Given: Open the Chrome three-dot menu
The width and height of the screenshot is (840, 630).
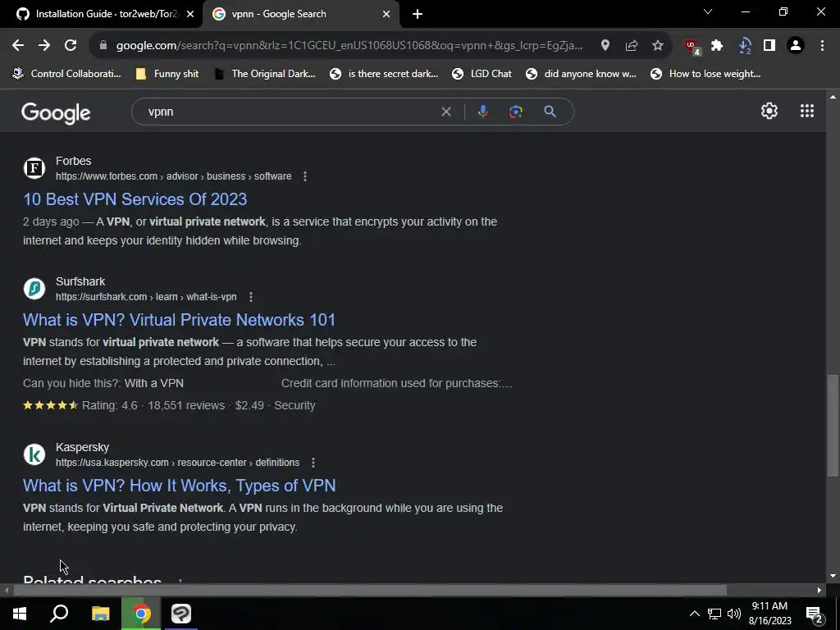Looking at the screenshot, I should [822, 46].
